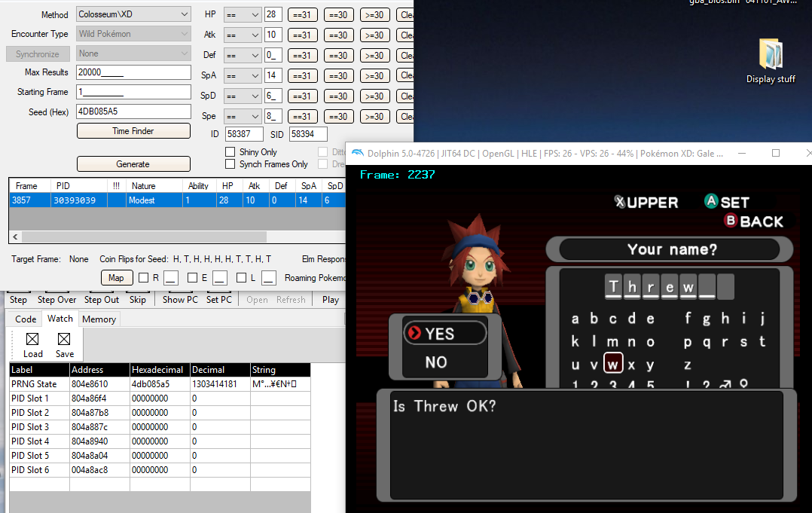Image resolution: width=812 pixels, height=513 pixels.
Task: Click the ==30 button for Def
Action: (339, 56)
